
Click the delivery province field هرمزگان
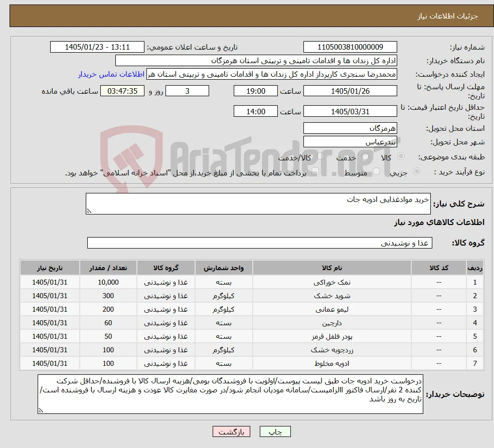(x=350, y=128)
